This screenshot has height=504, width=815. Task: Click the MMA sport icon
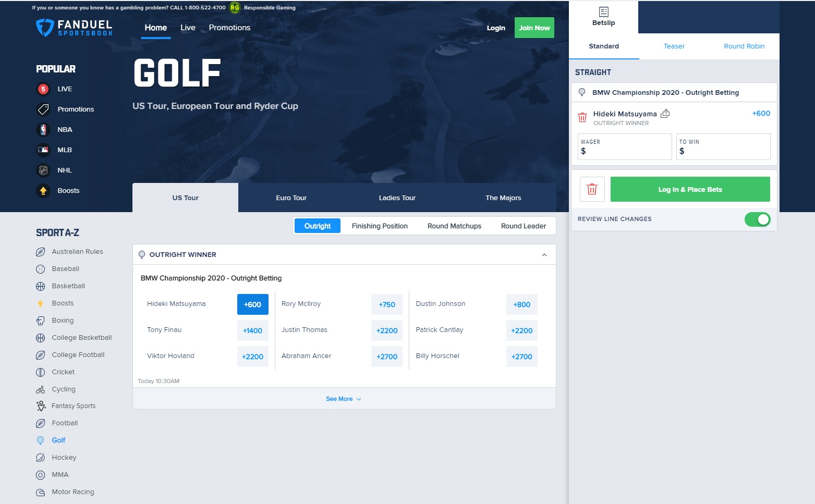point(40,475)
